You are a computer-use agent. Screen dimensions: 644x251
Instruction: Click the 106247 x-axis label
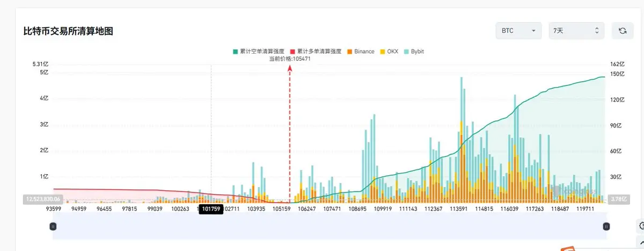coord(306,209)
